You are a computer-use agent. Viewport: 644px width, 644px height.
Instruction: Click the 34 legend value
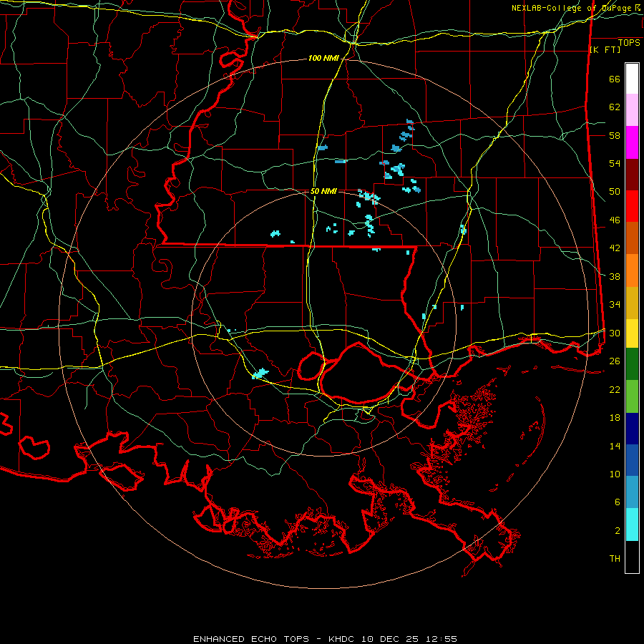(x=615, y=304)
